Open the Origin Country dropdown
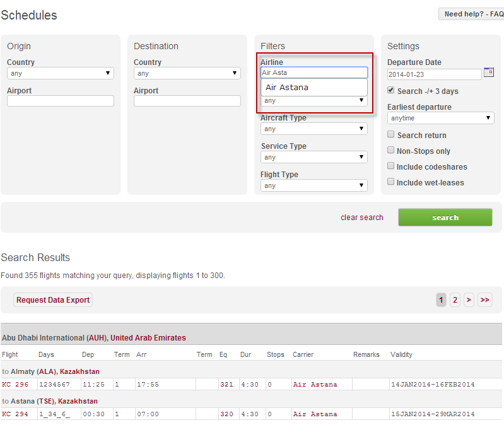Image resolution: width=504 pixels, height=425 pixels. point(61,74)
